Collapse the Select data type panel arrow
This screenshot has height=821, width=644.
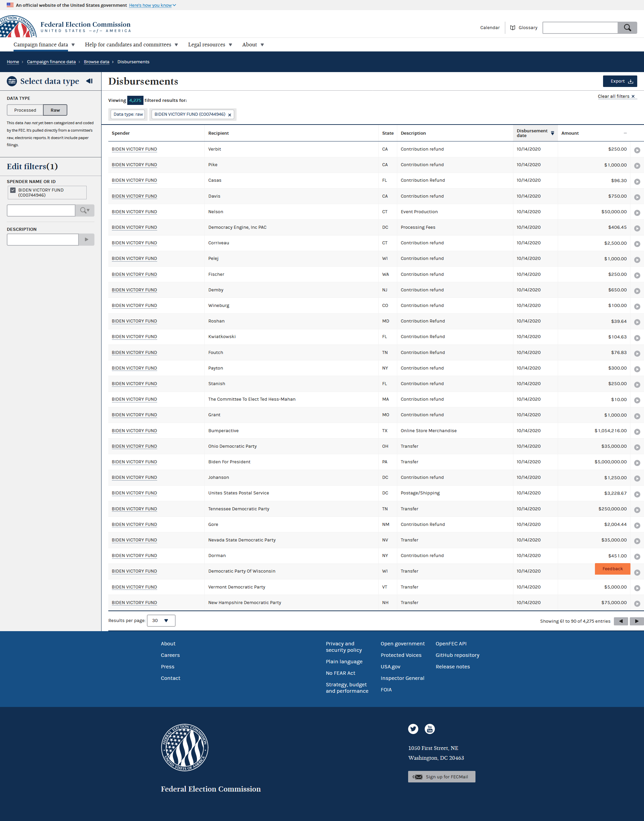(x=89, y=81)
